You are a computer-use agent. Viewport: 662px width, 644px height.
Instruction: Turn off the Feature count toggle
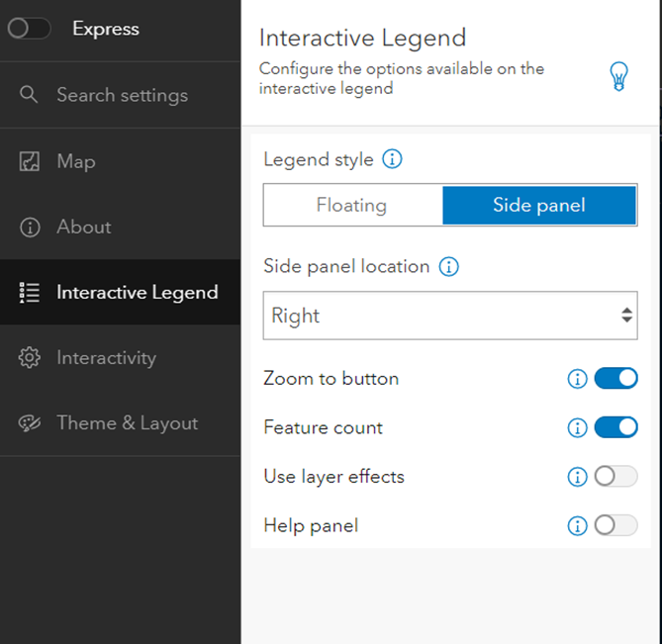615,427
